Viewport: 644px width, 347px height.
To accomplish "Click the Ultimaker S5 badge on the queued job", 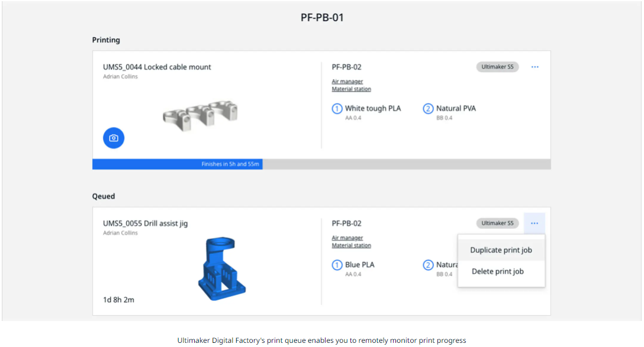I will (x=497, y=223).
